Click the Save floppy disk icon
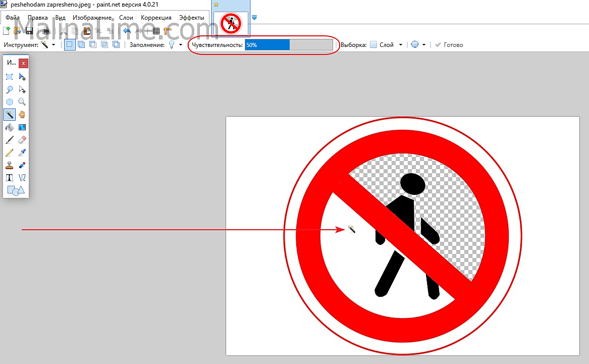Viewport: 589px width, 364px height. [29, 31]
